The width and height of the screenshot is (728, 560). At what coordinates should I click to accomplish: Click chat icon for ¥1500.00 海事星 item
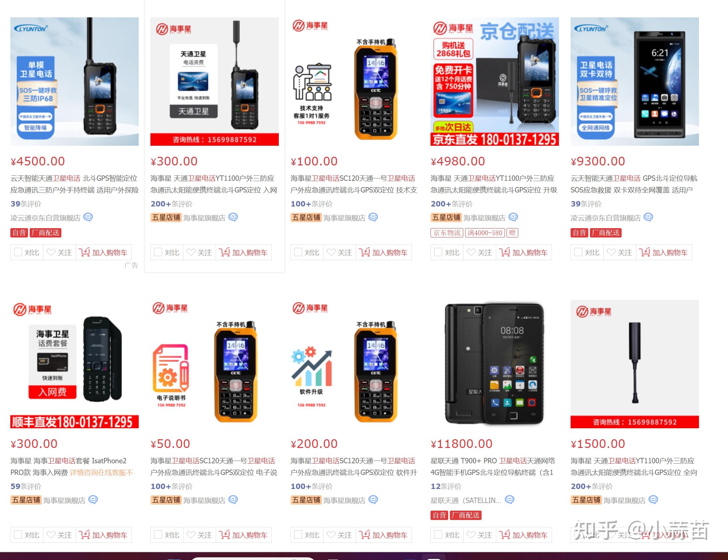pos(653,500)
